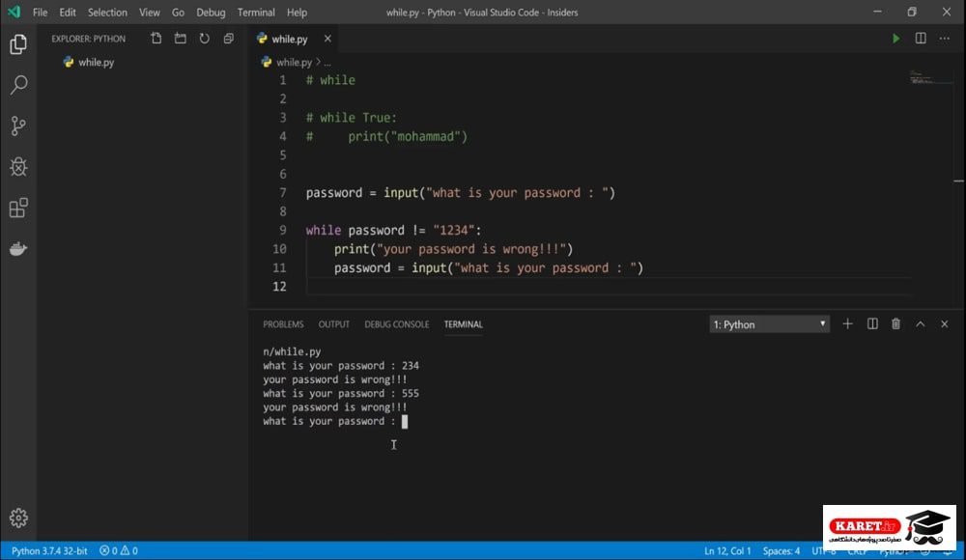Click the VS Code logo icon
Image resolution: width=966 pixels, height=560 pixels.
[x=14, y=12]
